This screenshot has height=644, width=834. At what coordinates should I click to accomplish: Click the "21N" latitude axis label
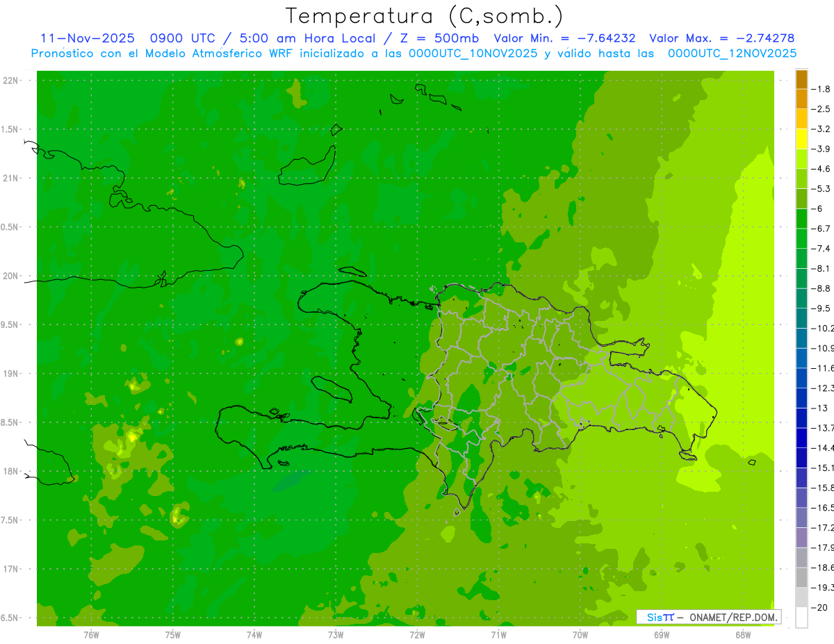[x=10, y=178]
